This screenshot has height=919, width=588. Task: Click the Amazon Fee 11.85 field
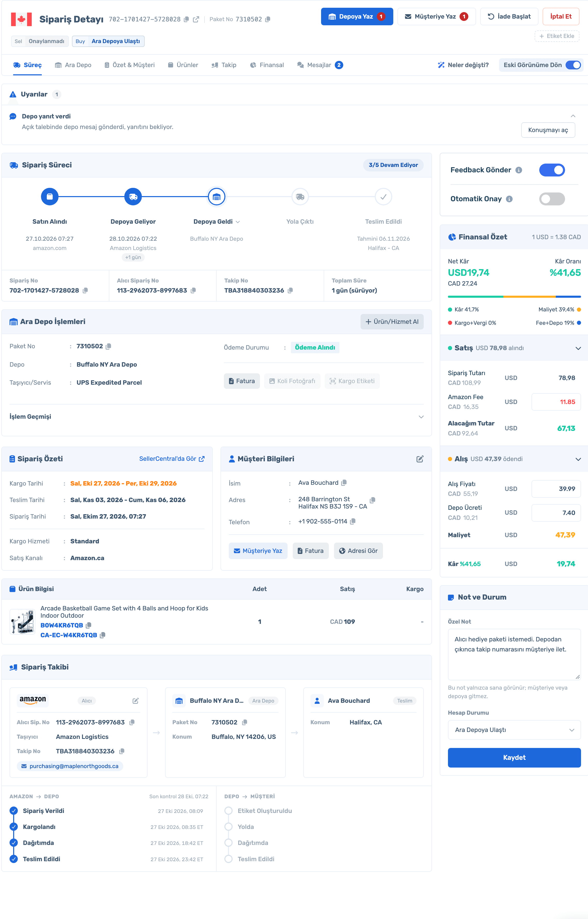click(556, 402)
